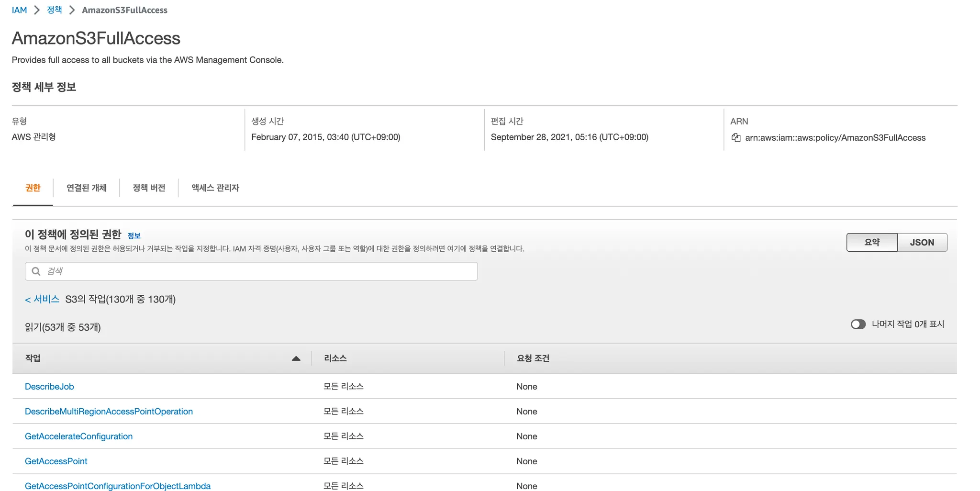
Task: Click the AWS 관리형 type value
Action: (x=34, y=137)
